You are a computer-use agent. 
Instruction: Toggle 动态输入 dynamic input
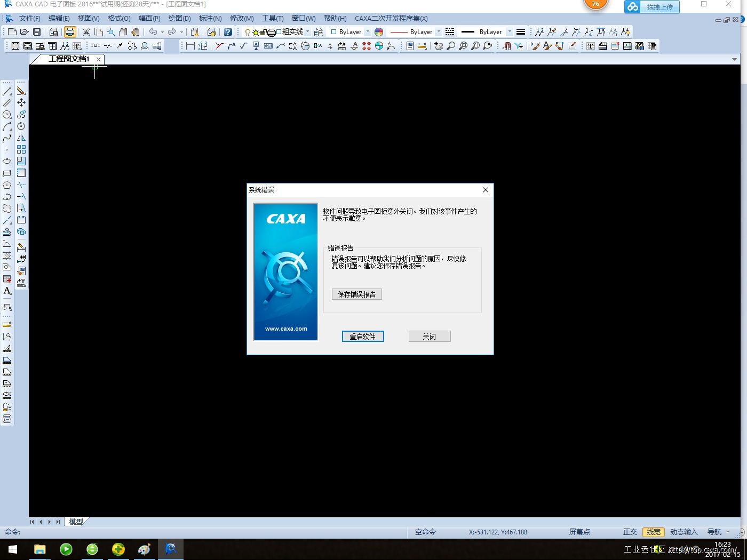point(684,532)
